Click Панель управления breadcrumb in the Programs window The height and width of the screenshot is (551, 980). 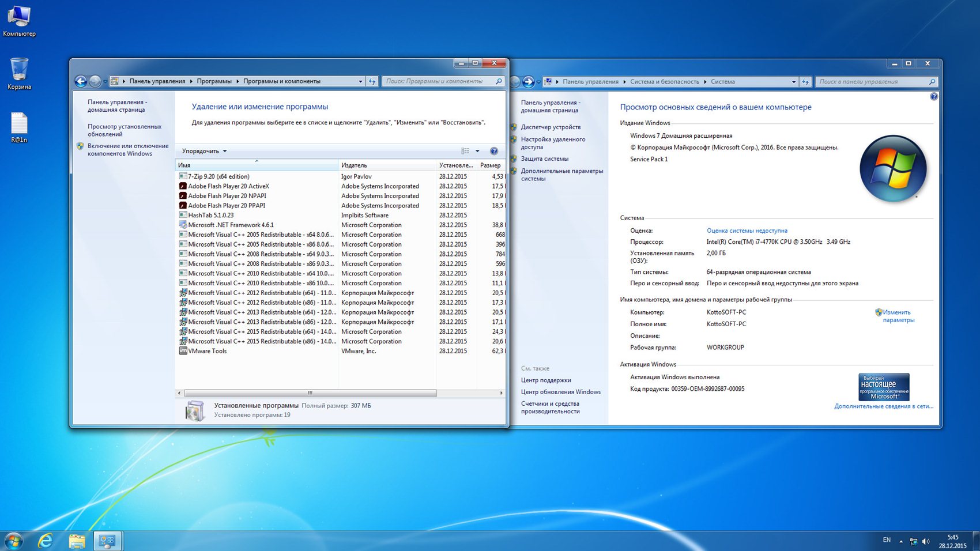[x=157, y=81]
